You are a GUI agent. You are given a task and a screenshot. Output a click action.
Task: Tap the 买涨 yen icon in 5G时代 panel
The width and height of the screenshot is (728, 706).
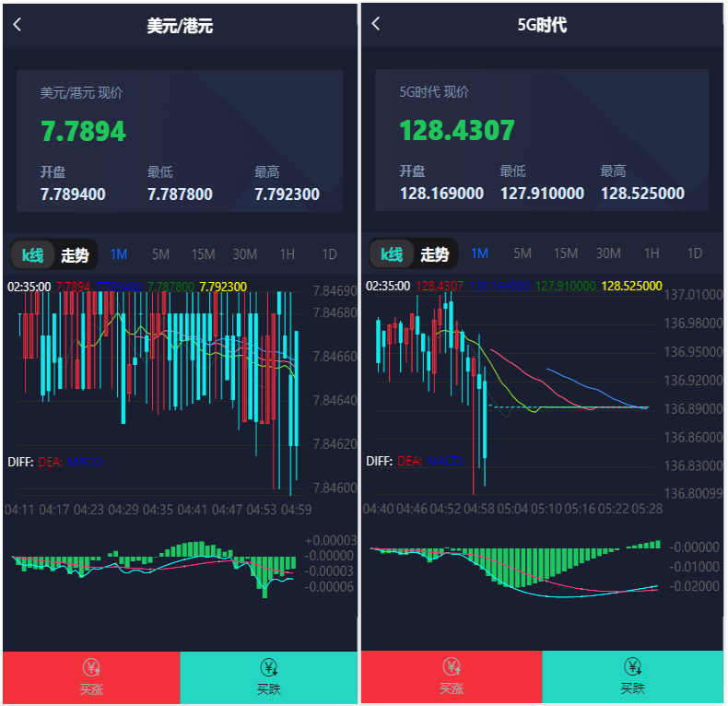click(452, 667)
